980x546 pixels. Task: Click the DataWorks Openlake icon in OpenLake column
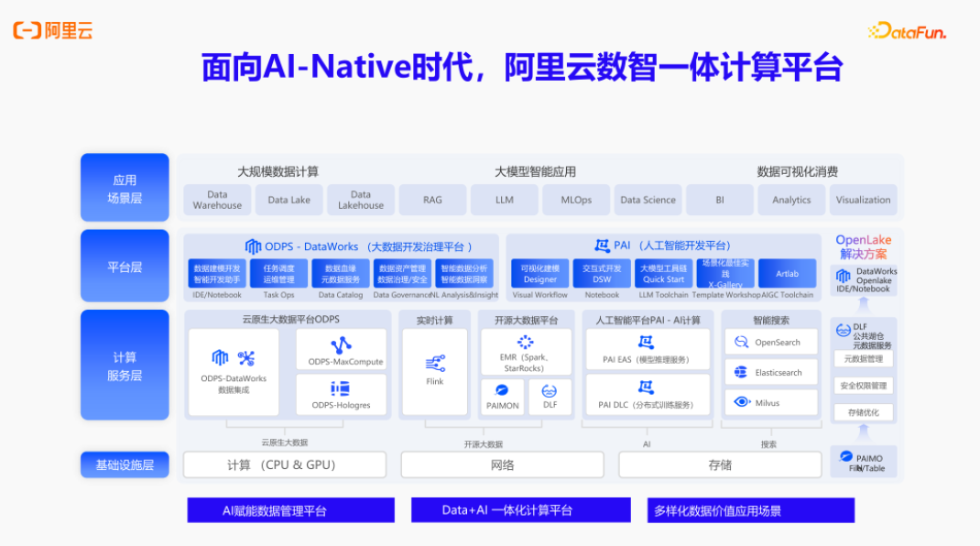click(x=844, y=276)
